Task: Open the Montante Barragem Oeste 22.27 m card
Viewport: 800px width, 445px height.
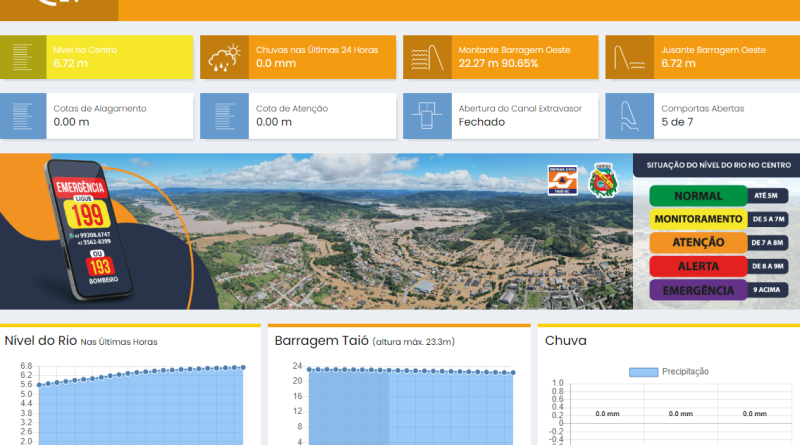Action: click(501, 57)
